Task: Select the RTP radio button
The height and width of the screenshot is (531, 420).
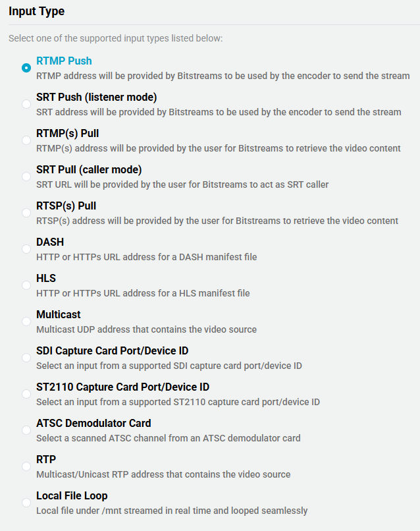Action: (26, 466)
